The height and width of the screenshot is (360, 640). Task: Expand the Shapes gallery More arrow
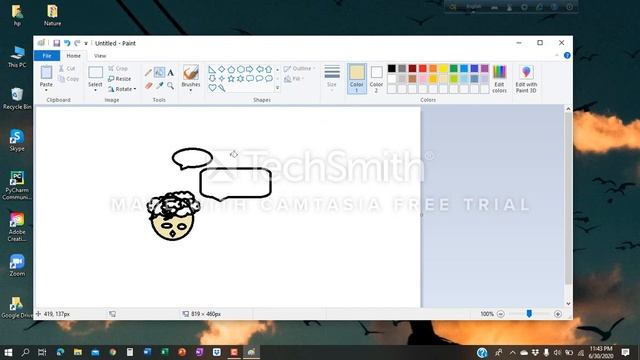[x=278, y=88]
